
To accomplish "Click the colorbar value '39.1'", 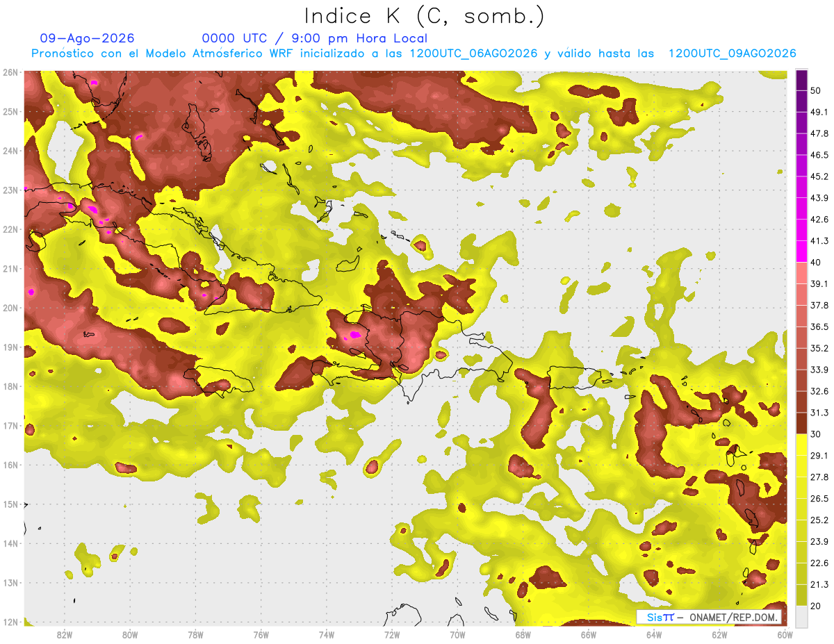I will pyautogui.click(x=820, y=284).
